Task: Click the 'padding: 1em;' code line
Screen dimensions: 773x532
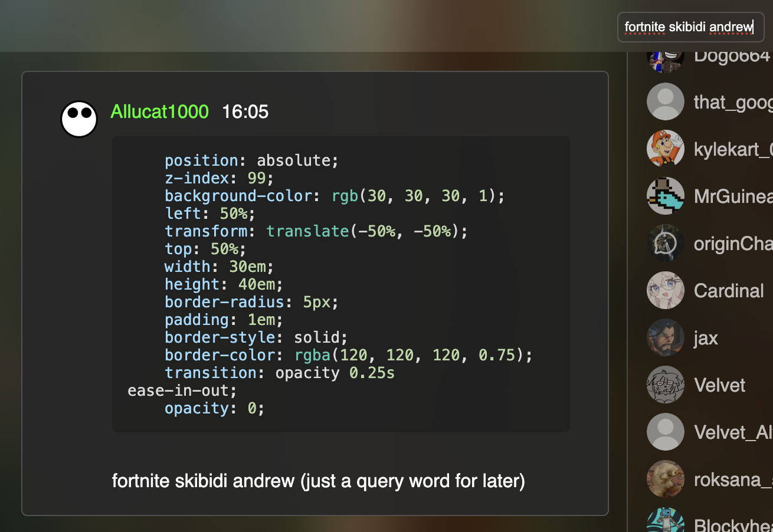Action: coord(224,320)
